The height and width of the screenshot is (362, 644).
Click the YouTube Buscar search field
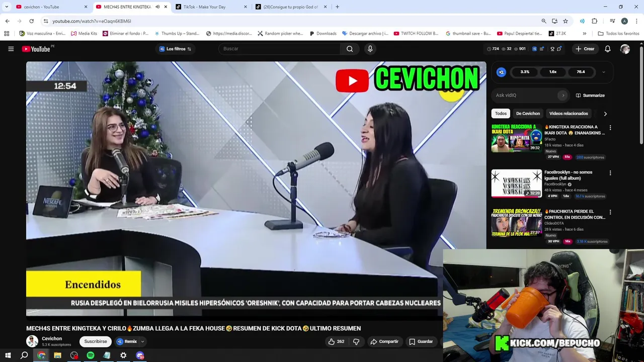click(279, 49)
